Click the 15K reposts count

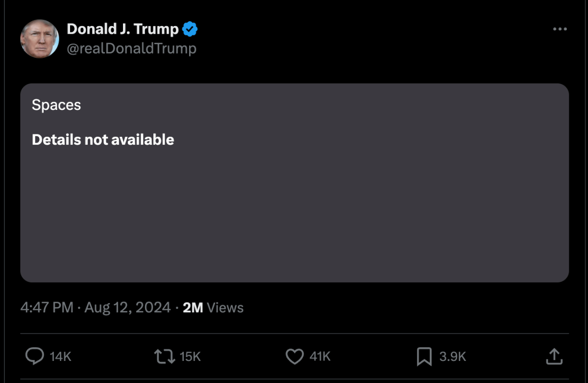point(191,357)
